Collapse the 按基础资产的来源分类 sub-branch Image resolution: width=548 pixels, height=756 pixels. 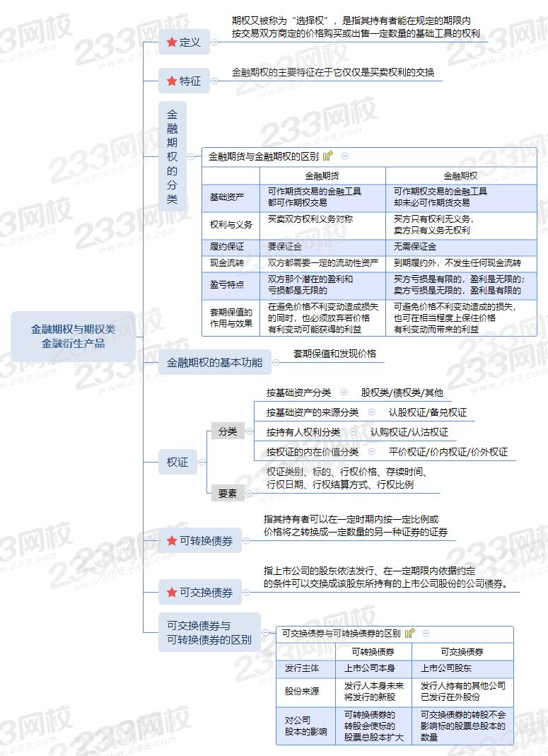point(372,412)
